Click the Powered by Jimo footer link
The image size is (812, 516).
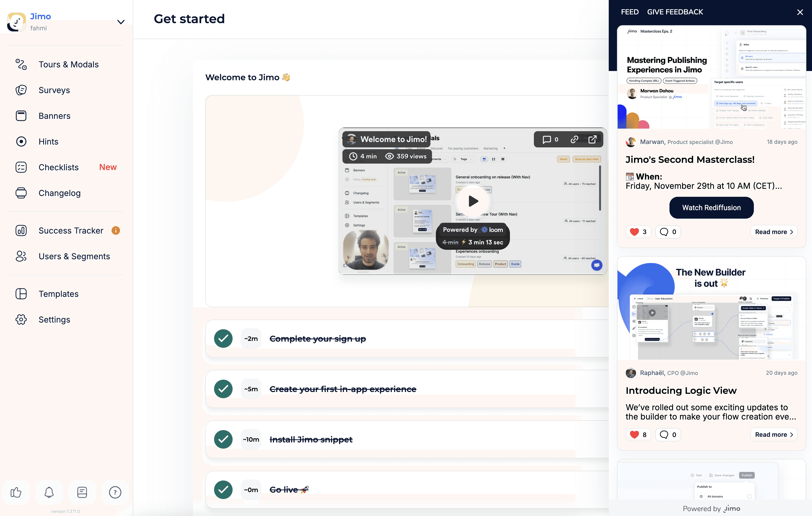711,509
